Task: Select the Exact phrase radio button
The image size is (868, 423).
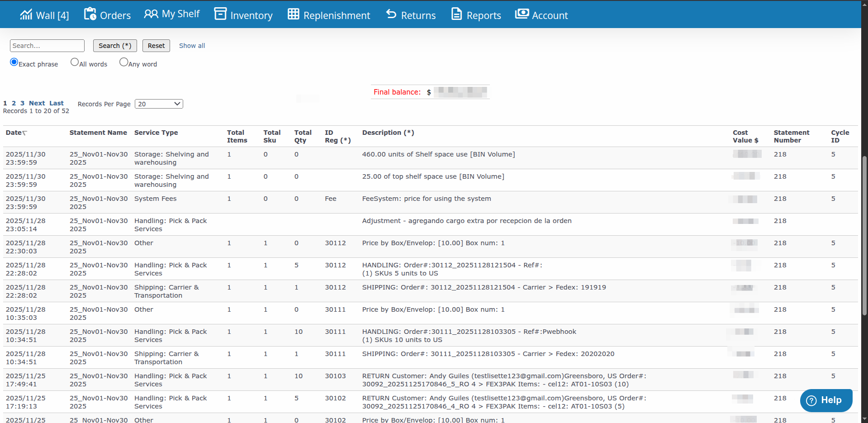Action: tap(14, 62)
